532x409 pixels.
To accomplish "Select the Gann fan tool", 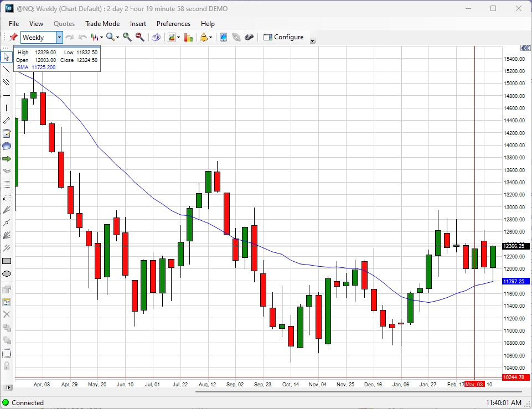I will (7, 235).
